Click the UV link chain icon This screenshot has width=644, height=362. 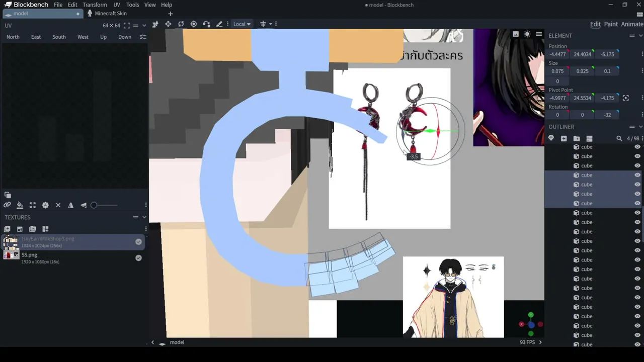click(x=7, y=205)
